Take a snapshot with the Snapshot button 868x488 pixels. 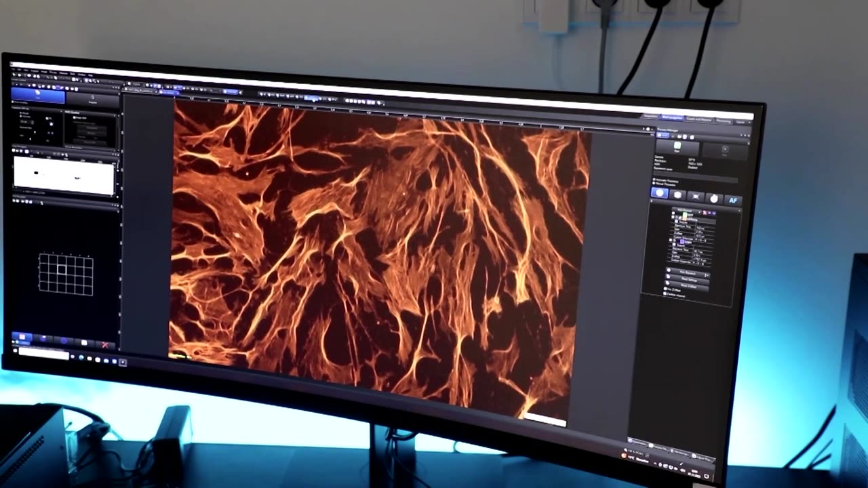coord(93,99)
